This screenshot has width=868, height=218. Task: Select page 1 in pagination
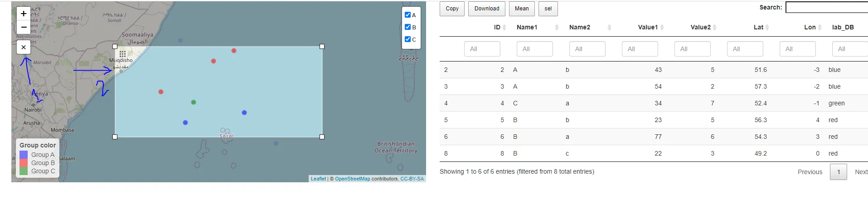839,172
